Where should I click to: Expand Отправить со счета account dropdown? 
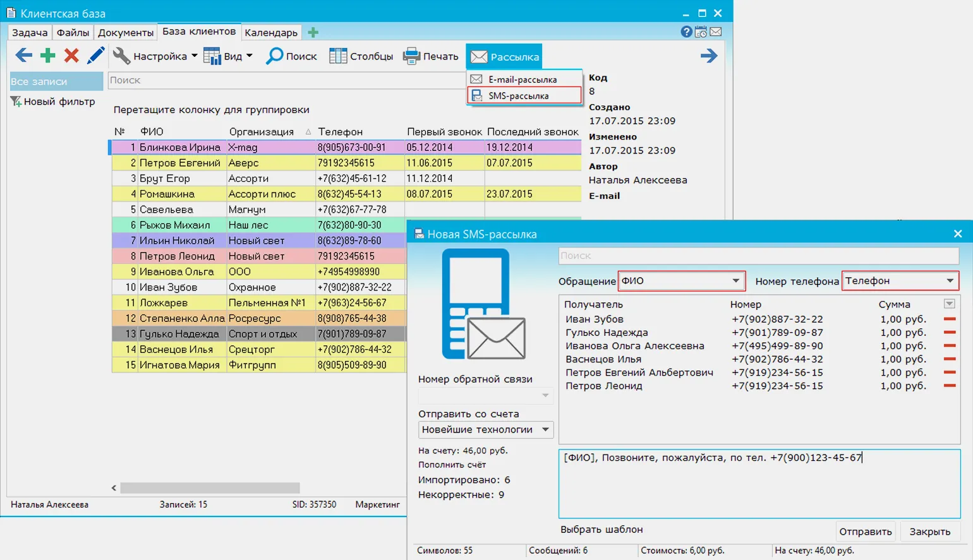545,430
